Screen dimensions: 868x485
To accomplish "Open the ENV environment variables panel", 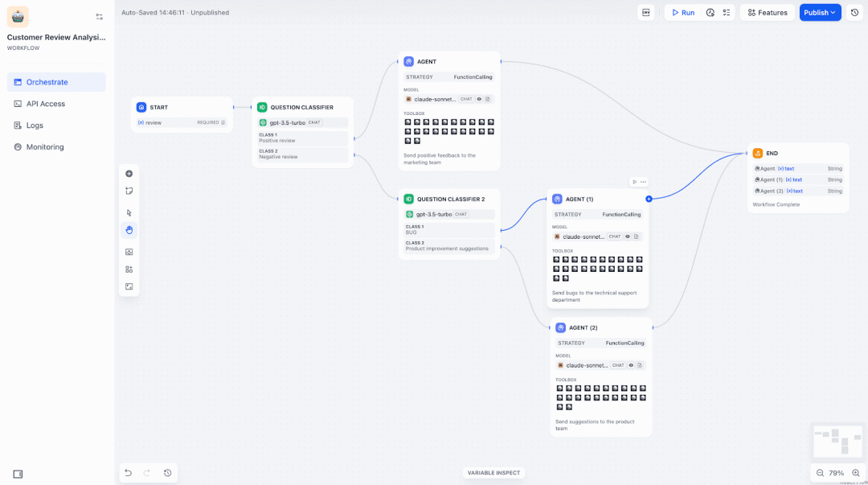I will tap(646, 12).
